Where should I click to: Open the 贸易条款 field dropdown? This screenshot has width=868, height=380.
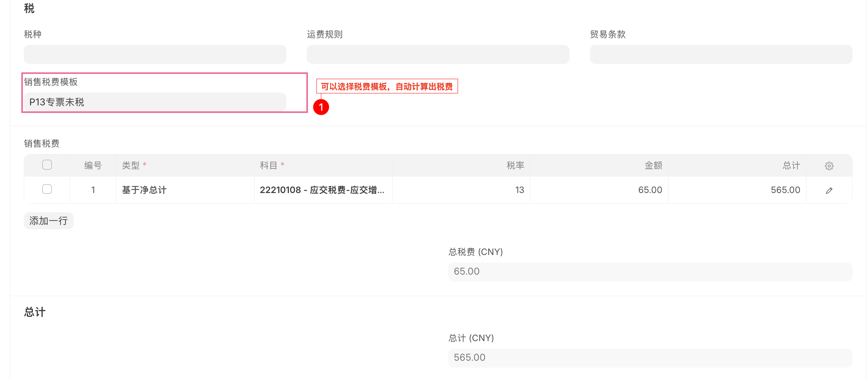(x=721, y=54)
